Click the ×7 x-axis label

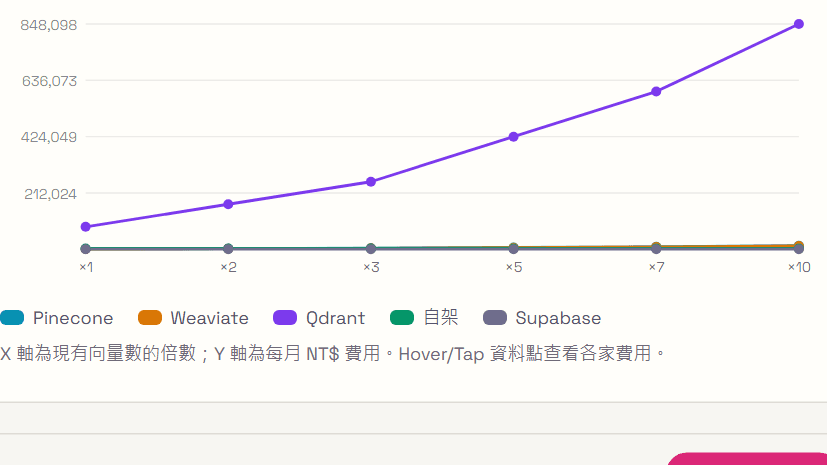tap(656, 267)
